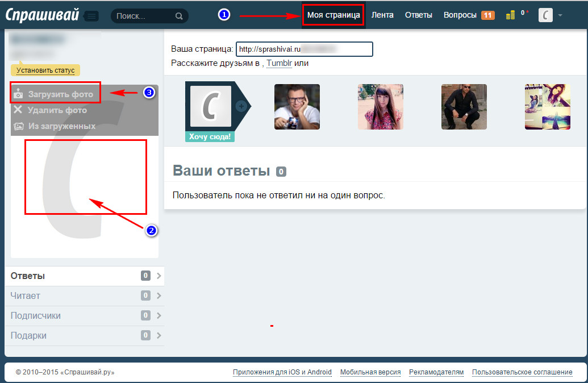Image resolution: width=588 pixels, height=383 pixels.
Task: Click the camera icon for Загрузить фото
Action: coord(18,94)
